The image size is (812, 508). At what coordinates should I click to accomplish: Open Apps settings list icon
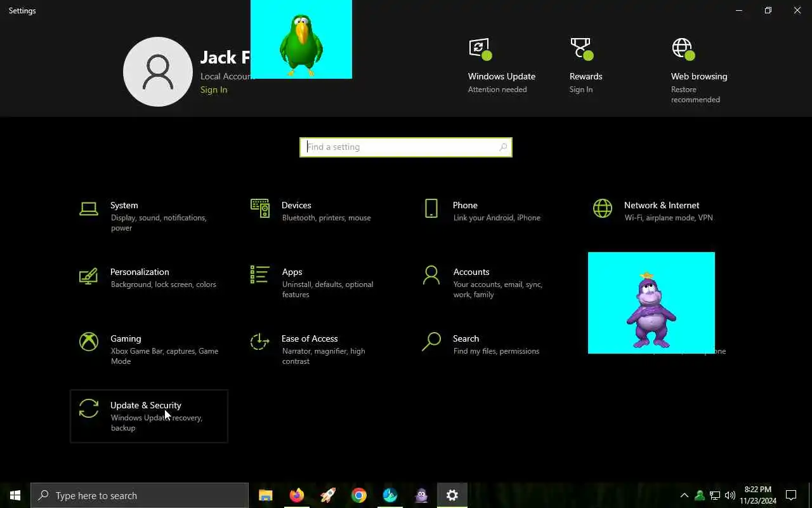260,275
